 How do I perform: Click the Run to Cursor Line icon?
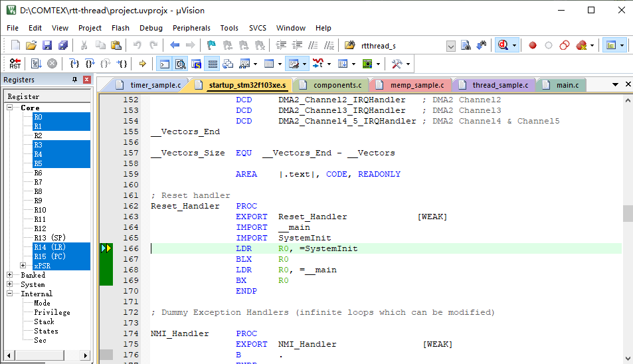[122, 64]
